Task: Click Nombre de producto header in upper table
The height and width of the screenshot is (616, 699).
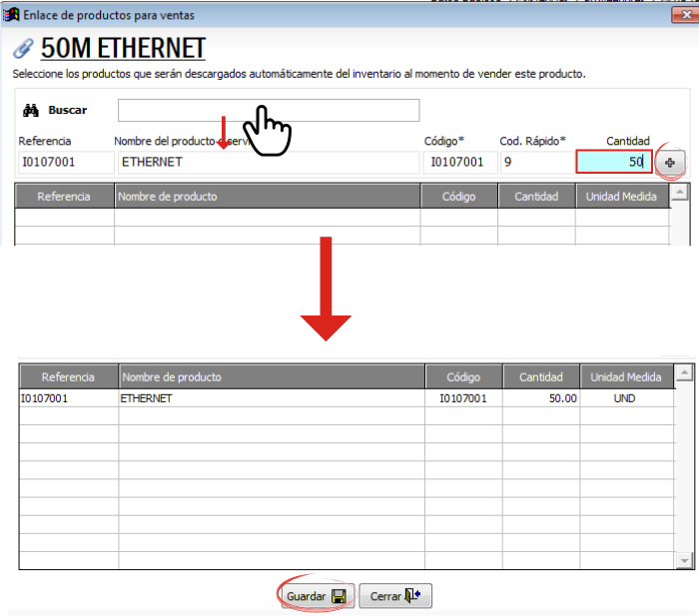Action: (x=267, y=196)
